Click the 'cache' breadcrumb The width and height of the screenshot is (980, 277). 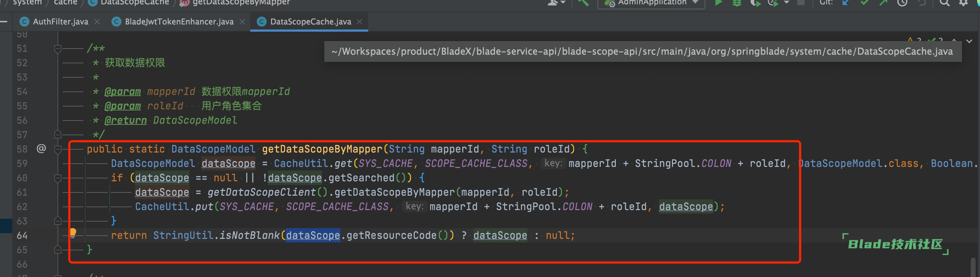[65, 2]
